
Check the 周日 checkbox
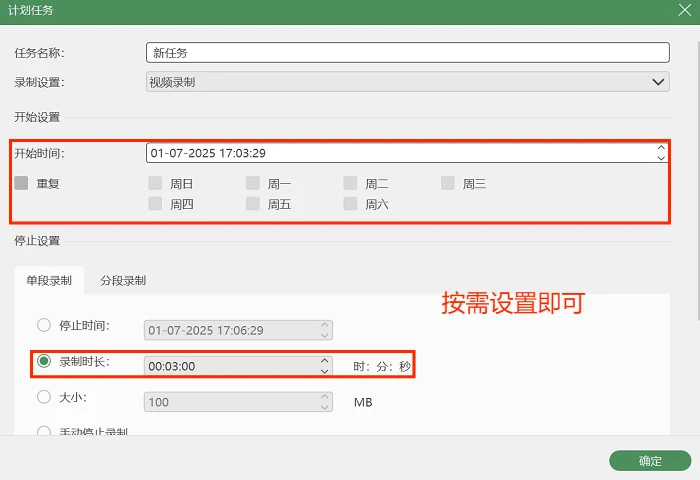pos(155,183)
